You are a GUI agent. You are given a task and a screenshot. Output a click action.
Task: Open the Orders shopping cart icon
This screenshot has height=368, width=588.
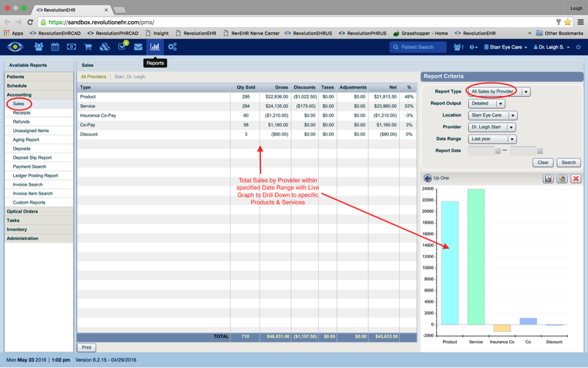click(x=88, y=46)
